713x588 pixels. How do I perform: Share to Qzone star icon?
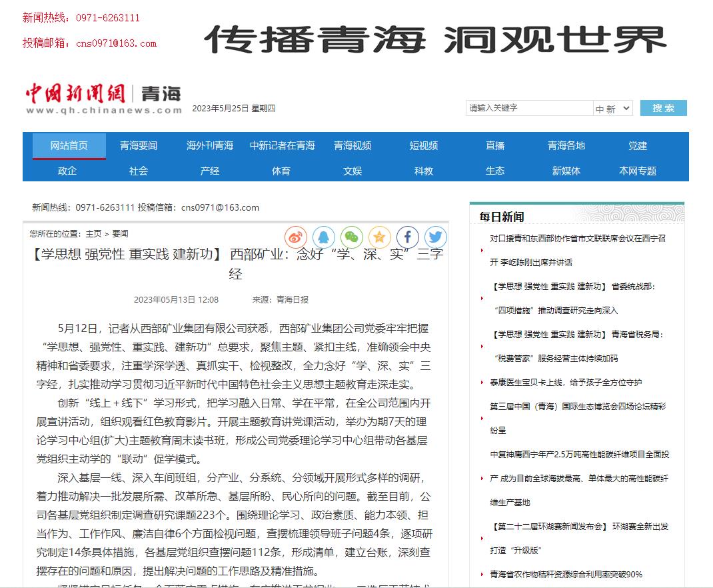coord(380,237)
